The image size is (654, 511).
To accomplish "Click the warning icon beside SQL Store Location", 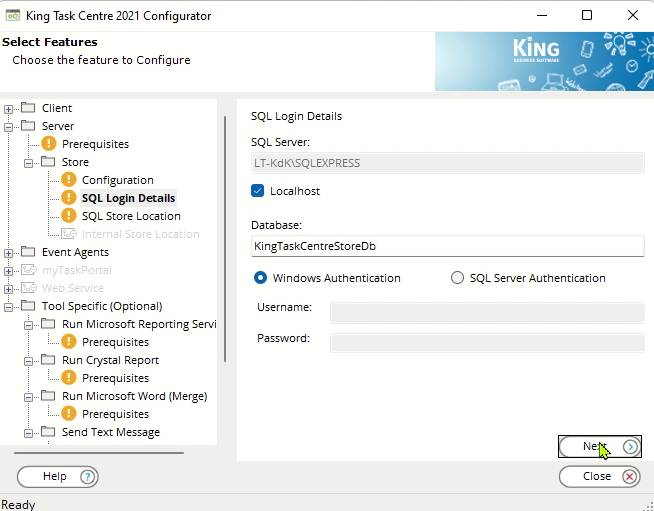I will [69, 216].
